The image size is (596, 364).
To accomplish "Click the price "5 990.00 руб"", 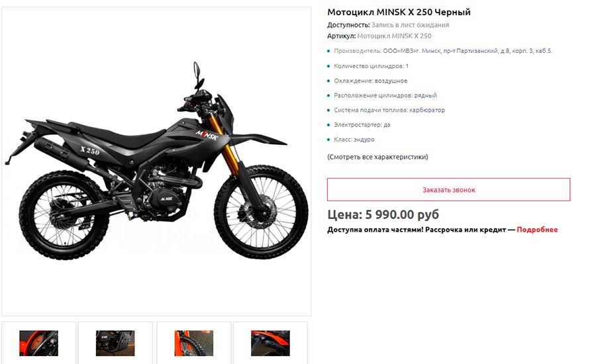I will 402,214.
